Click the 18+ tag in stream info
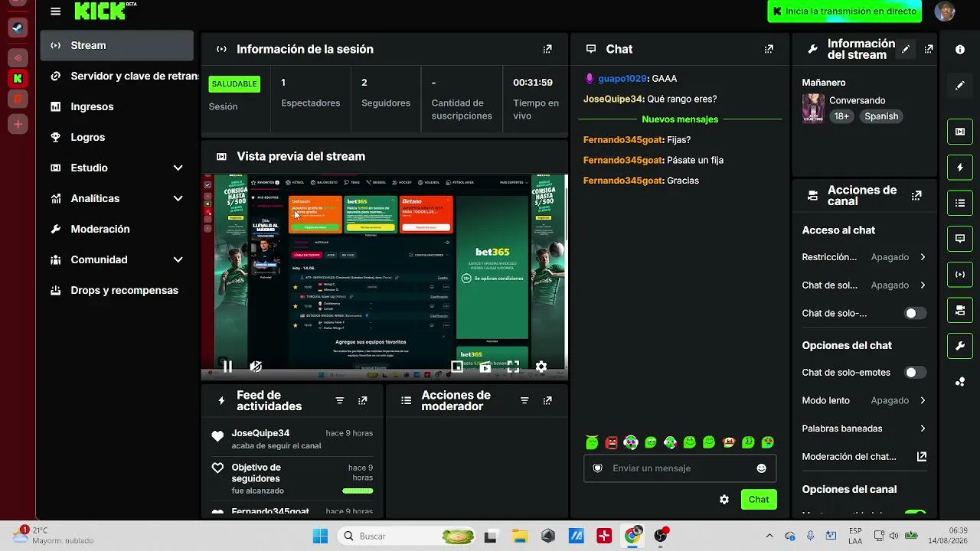The image size is (980, 551). click(841, 116)
